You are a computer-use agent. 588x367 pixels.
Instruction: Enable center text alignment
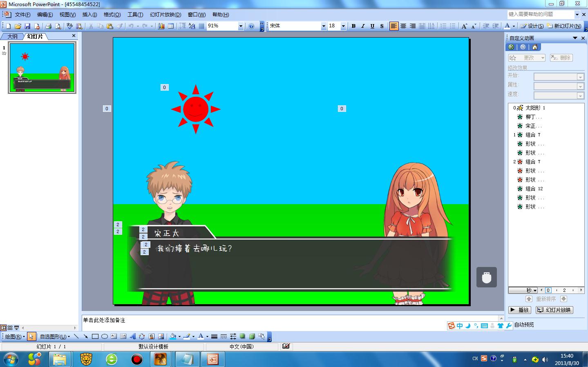click(x=403, y=26)
